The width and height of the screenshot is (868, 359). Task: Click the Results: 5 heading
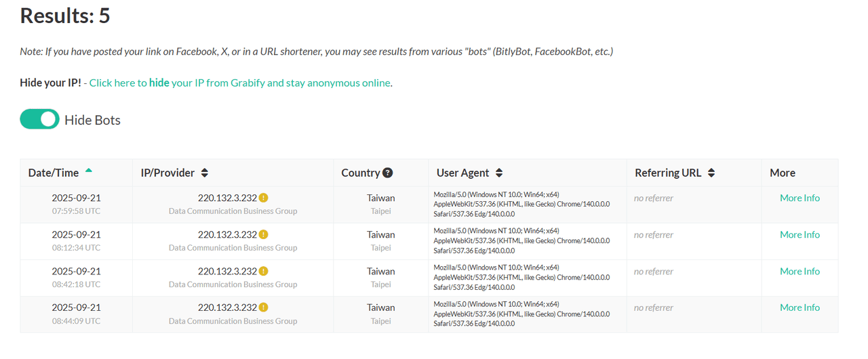65,14
